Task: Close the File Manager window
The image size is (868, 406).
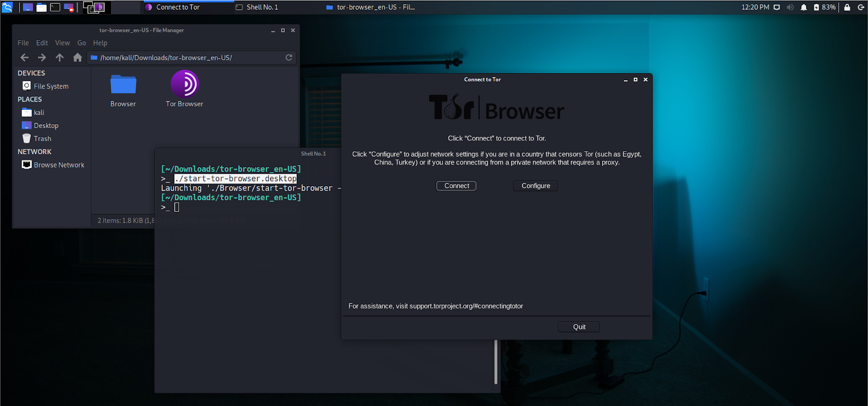Action: [x=293, y=30]
